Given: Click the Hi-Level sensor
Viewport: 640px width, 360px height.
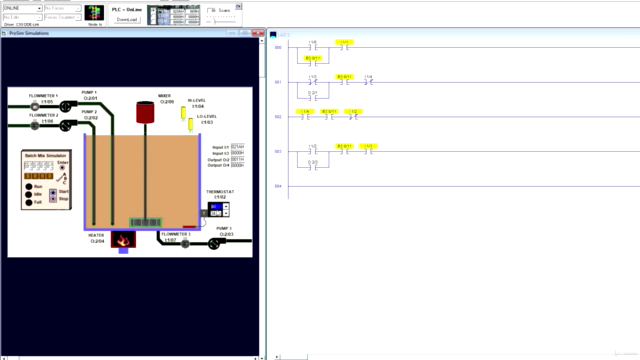Looking at the screenshot, I should pos(183,113).
